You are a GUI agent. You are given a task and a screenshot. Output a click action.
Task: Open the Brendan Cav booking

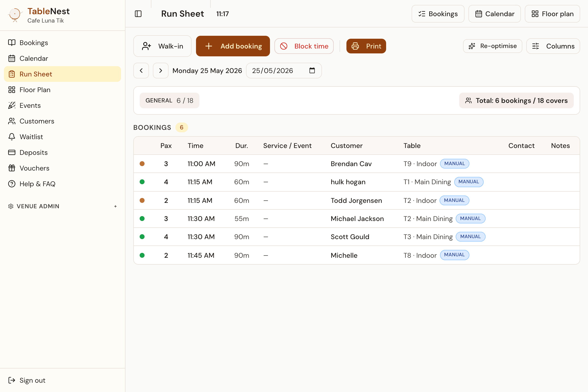click(x=356, y=164)
